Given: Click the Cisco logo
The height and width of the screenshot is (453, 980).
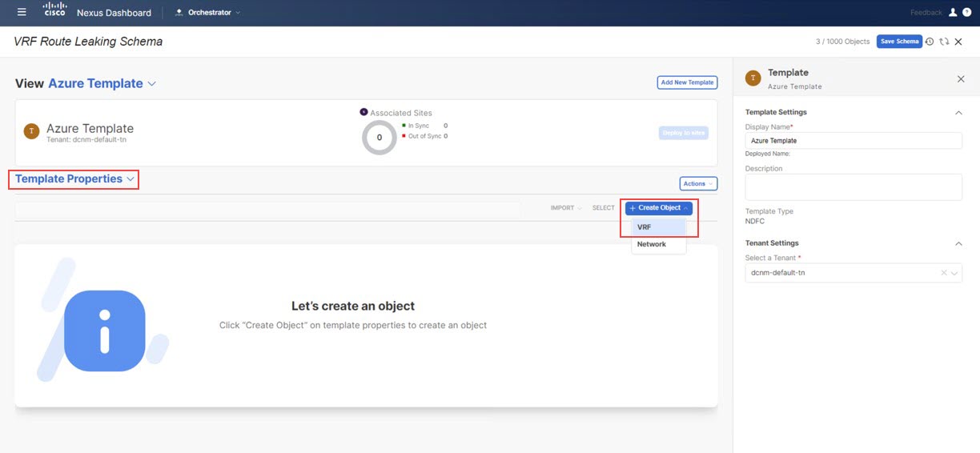Looking at the screenshot, I should click(x=54, y=10).
